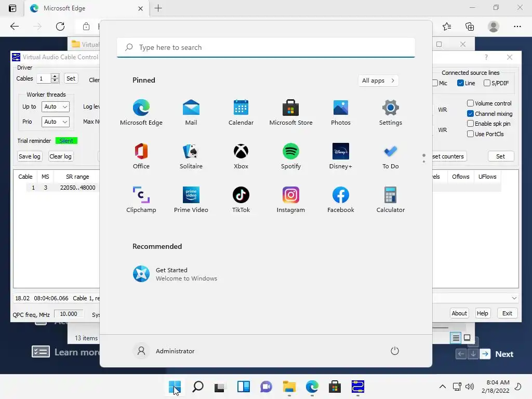Screen dimensions: 532x399
Task: Open Edge favorites star icon
Action: coord(447,26)
